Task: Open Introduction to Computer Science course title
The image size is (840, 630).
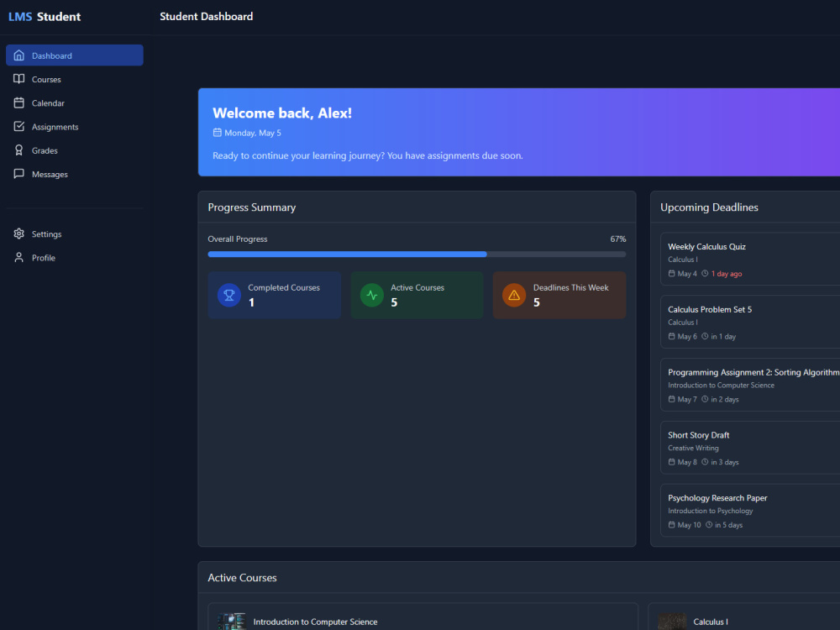Action: click(x=315, y=622)
